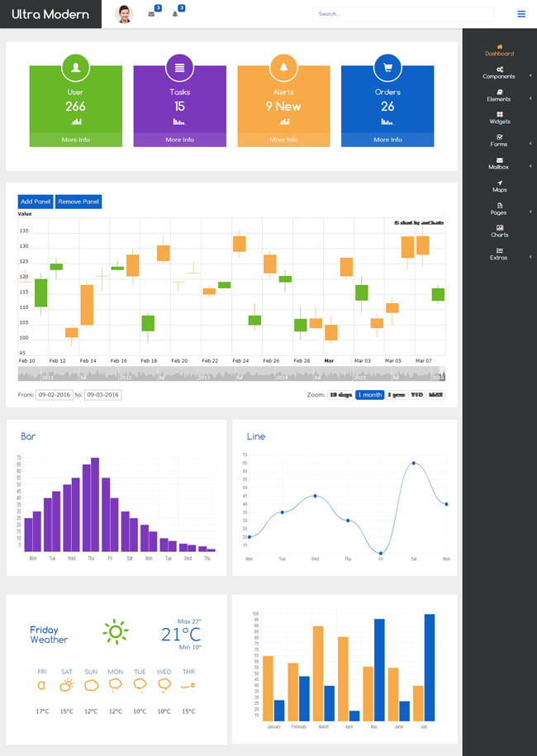537x756 pixels.
Task: Expand the Components sidebar submenu
Action: pyautogui.click(x=499, y=73)
